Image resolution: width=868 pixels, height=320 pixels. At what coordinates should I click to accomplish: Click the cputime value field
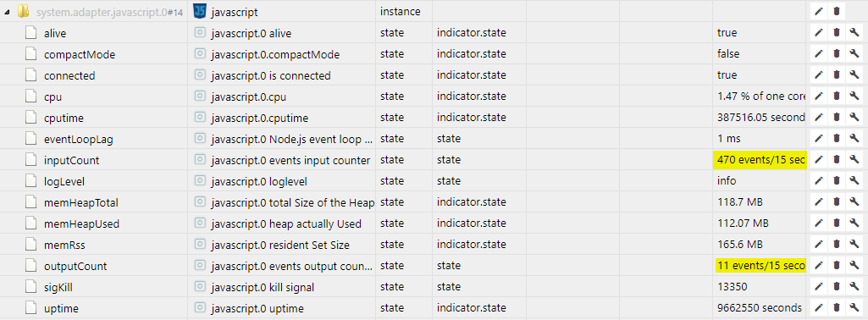point(759,118)
